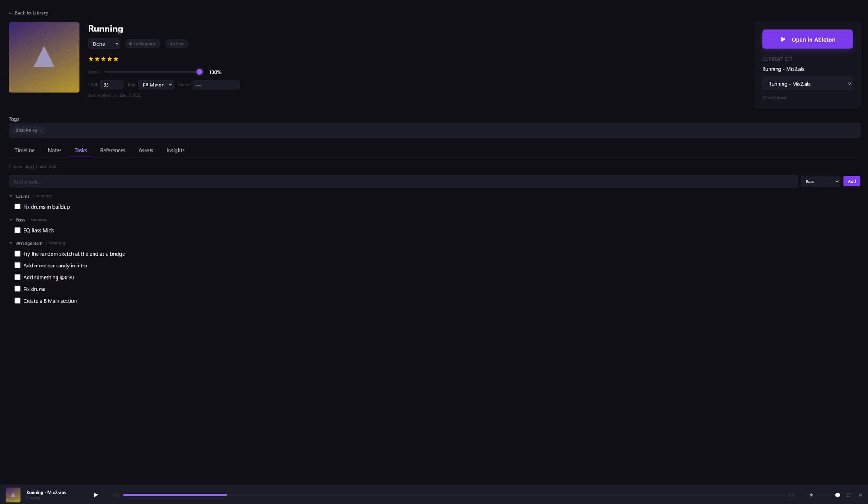
Task: Tick the EQ Bass Mids checkbox
Action: coord(18,230)
